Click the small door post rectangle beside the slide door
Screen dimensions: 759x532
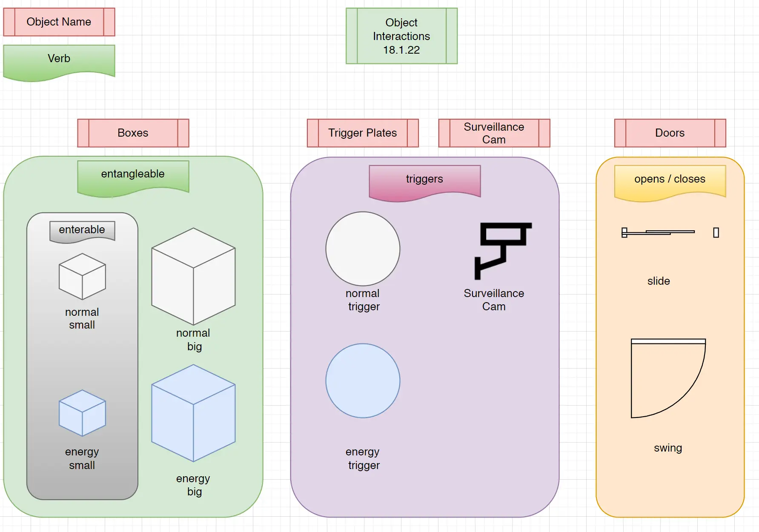(x=716, y=232)
